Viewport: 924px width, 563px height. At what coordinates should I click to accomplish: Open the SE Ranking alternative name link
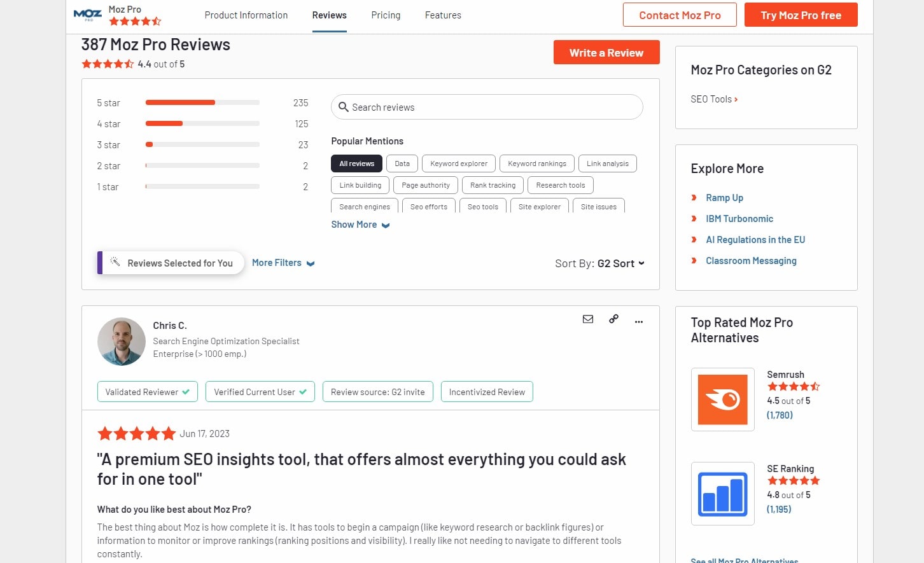[x=790, y=469]
